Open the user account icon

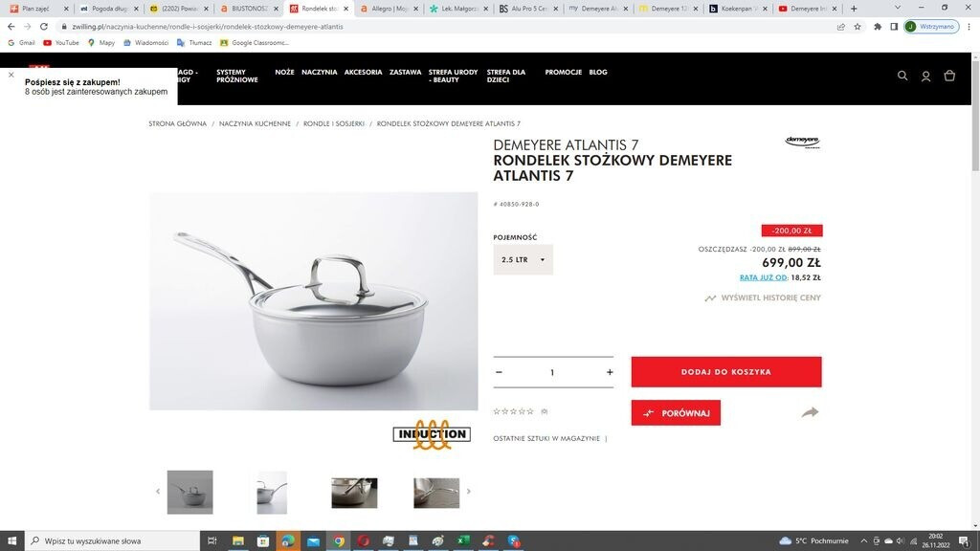925,76
